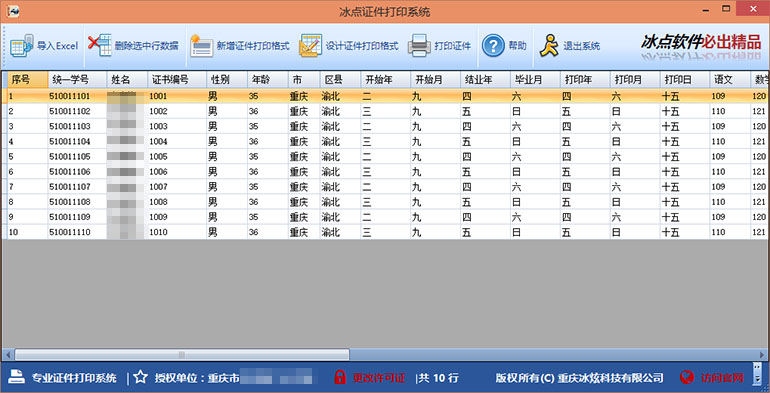Click the horizontal scrollbar thumb
Viewport: 770px width, 393px height.
[x=182, y=354]
